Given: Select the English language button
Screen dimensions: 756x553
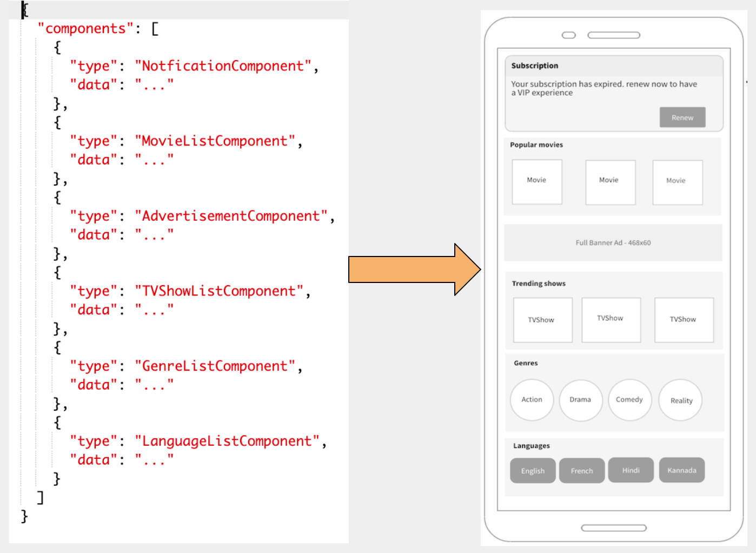Looking at the screenshot, I should coord(533,471).
